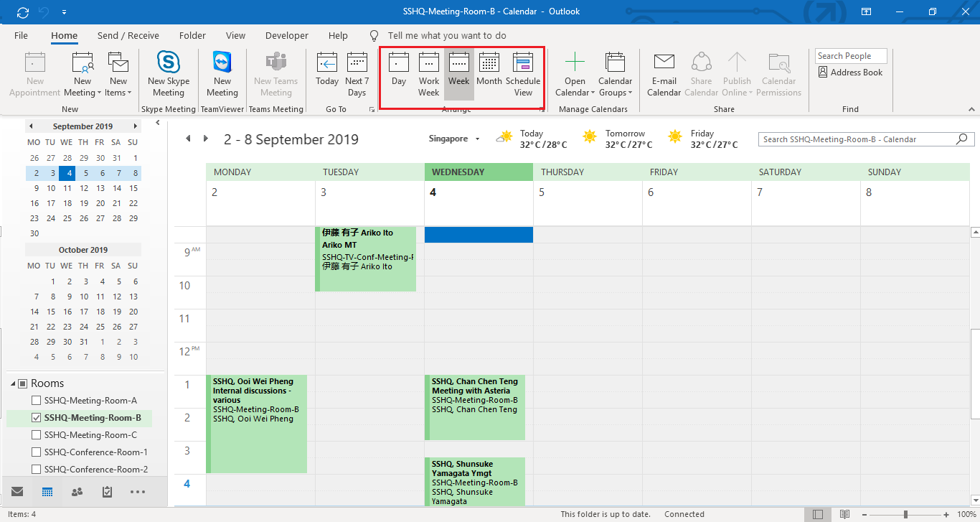Open the Customize Quick Access Toolbar dropdown

[x=64, y=12]
